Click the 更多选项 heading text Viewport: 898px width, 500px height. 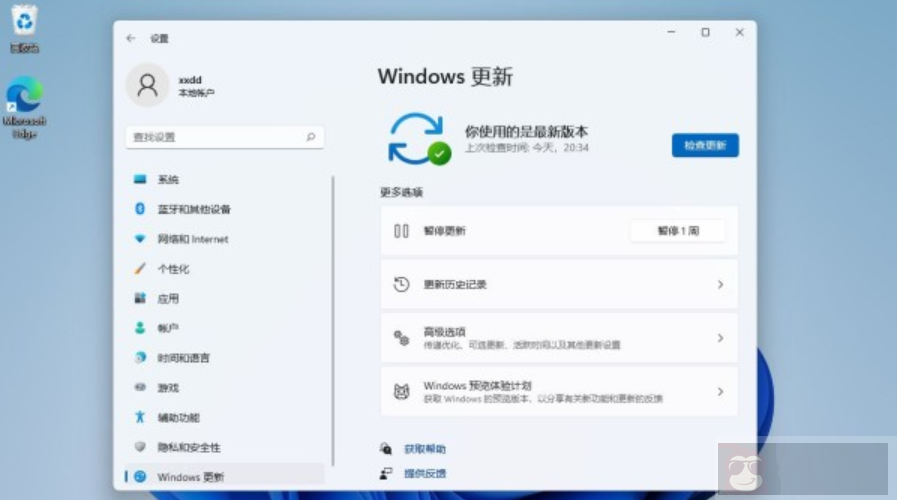pos(401,192)
